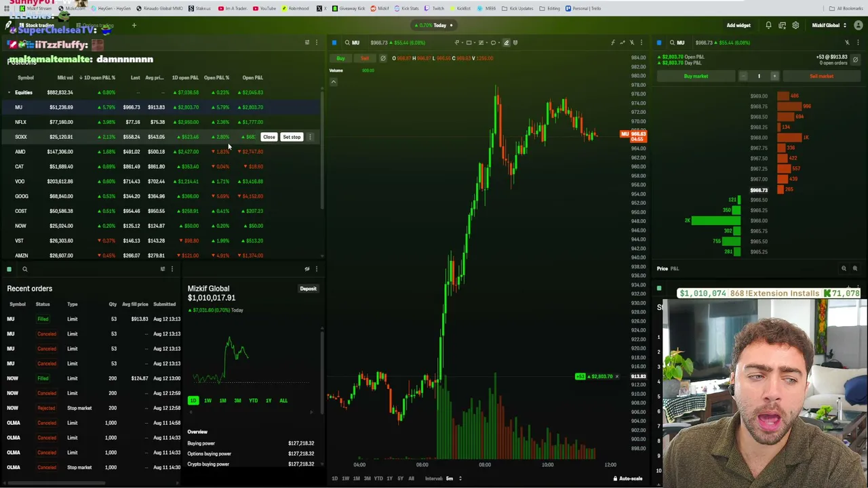
Task: Click Sell market in order ladder
Action: (821, 76)
